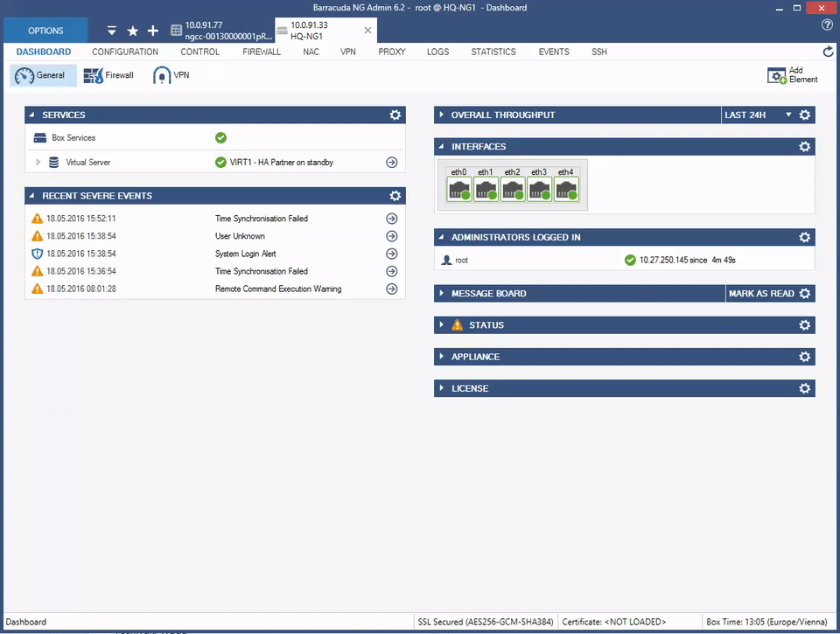Open settings gear of LICENSE panel
840x634 pixels.
(804, 387)
